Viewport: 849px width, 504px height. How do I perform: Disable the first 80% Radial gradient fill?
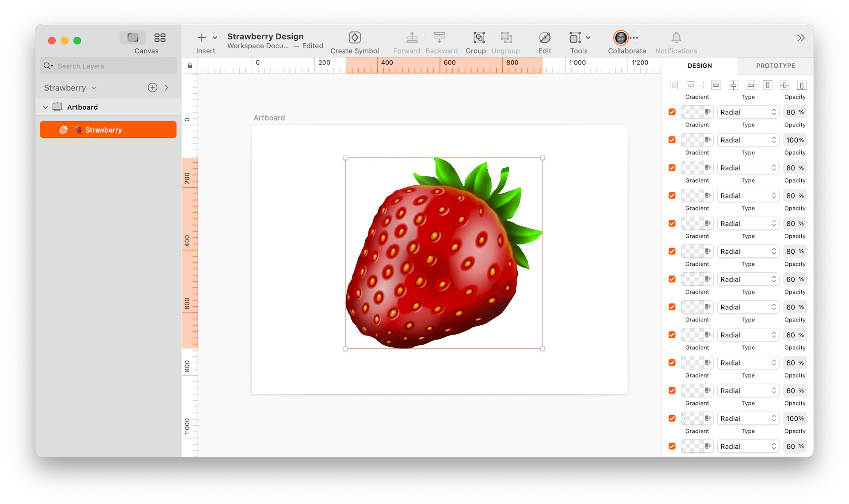pos(671,112)
